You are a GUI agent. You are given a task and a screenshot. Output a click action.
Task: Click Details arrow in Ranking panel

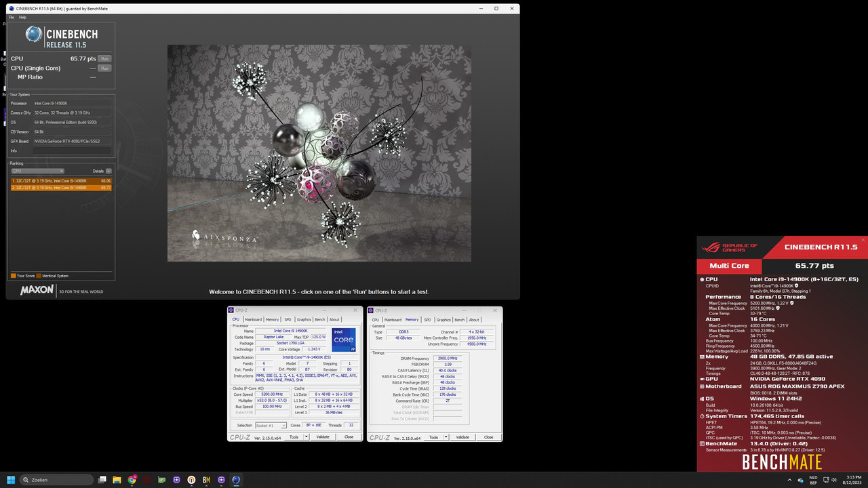108,171
